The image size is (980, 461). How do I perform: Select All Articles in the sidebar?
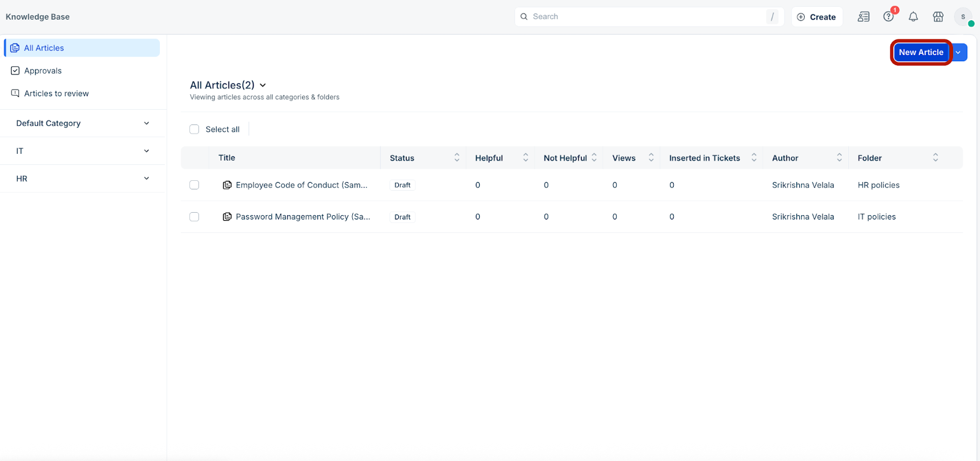[82, 48]
